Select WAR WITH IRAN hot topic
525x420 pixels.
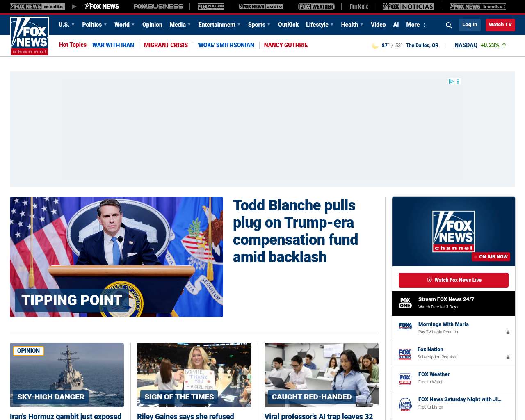(x=113, y=45)
